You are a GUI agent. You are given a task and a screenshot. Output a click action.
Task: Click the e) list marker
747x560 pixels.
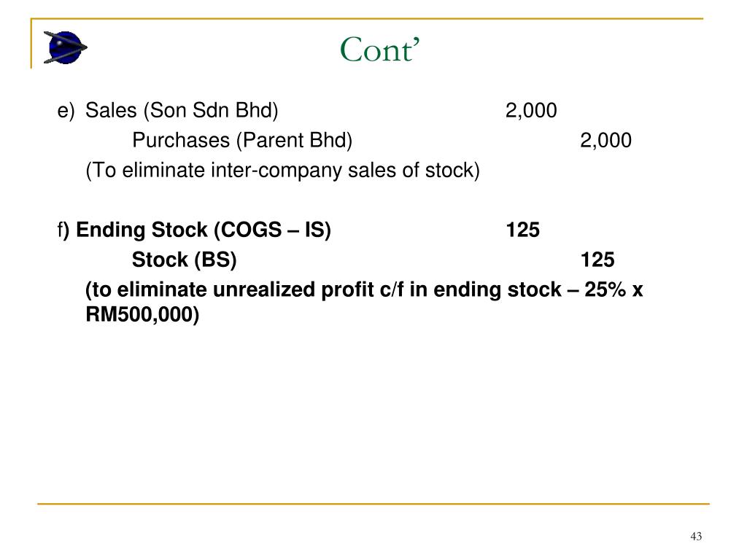[x=66, y=111]
